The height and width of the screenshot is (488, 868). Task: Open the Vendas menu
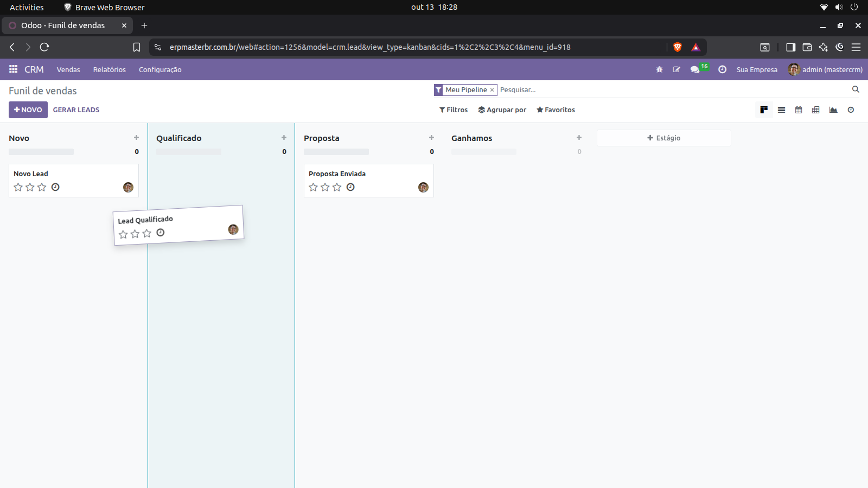tap(68, 70)
